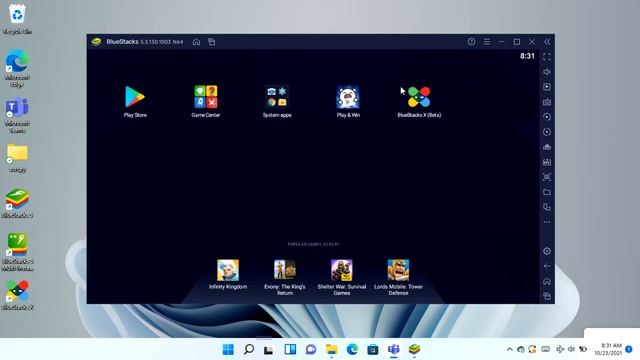This screenshot has height=360, width=640.
Task: Select the yellow folder on the desktop
Action: point(17,158)
